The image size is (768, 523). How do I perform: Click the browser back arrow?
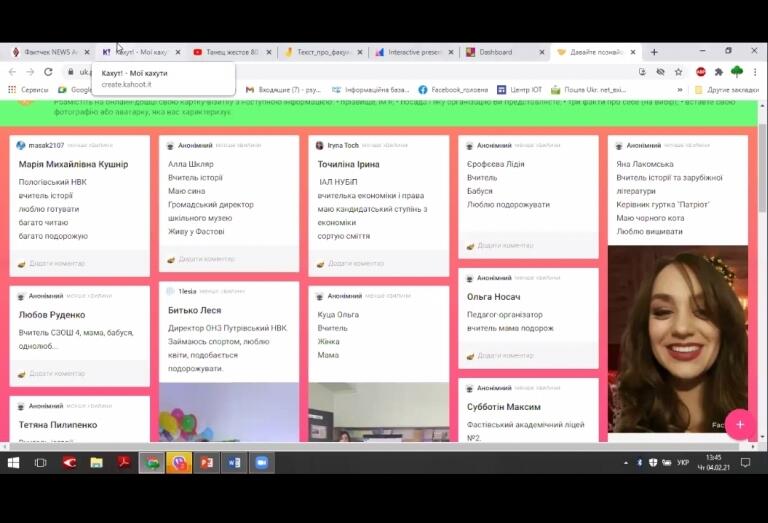click(x=12, y=72)
